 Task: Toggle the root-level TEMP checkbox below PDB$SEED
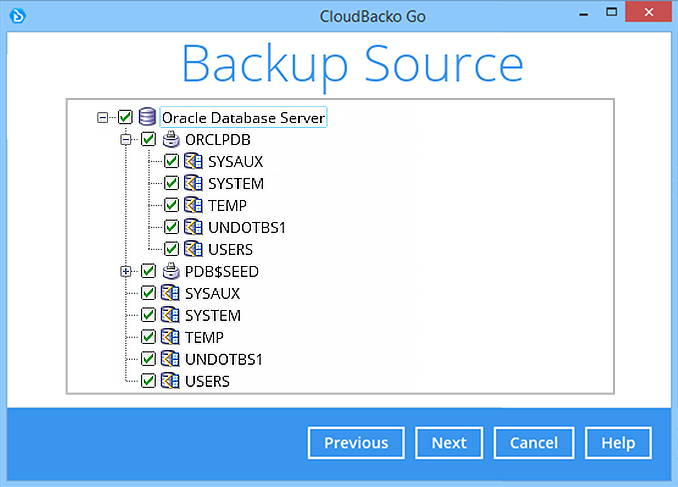coord(148,337)
